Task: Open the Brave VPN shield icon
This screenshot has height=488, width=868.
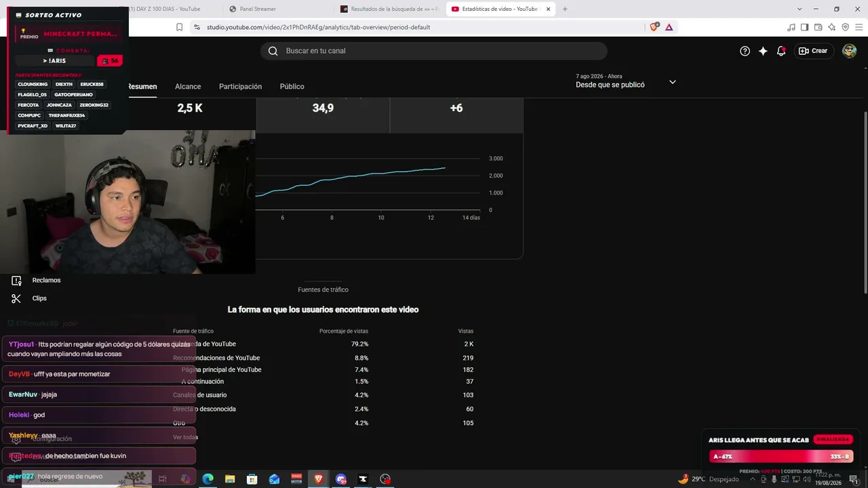Action: tap(845, 27)
